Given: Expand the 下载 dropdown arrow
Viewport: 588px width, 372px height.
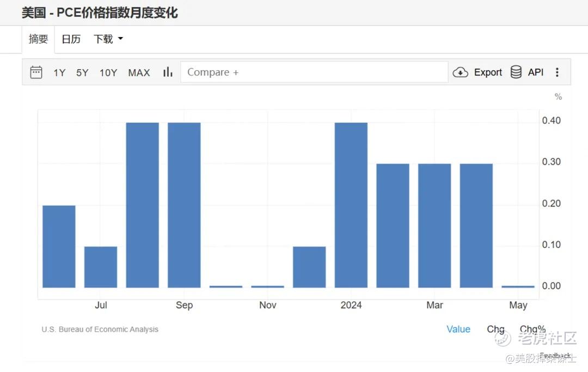Looking at the screenshot, I should 120,39.
